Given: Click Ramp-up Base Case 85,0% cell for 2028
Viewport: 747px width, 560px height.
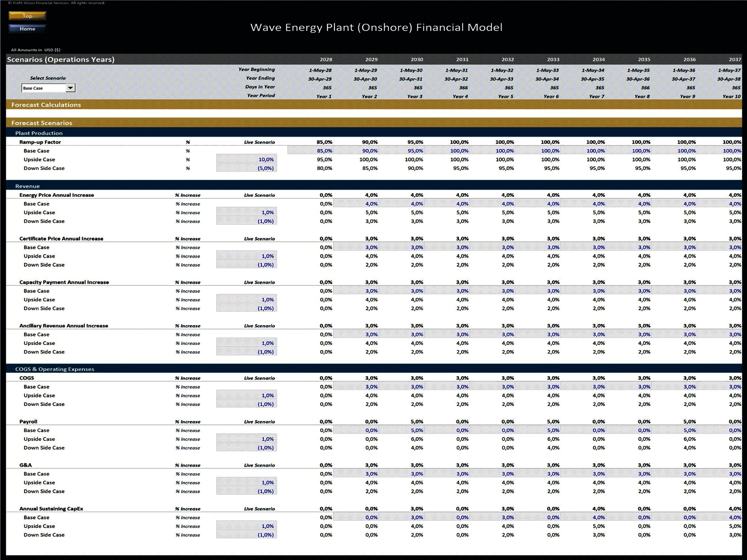Looking at the screenshot, I should 310,150.
